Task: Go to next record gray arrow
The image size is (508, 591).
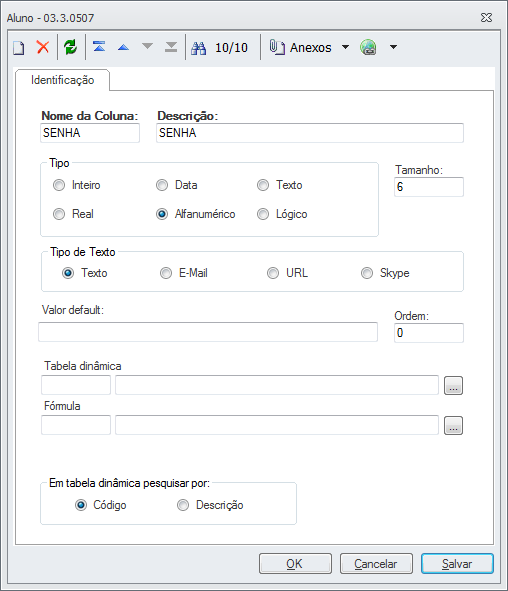Action: pyautogui.click(x=147, y=46)
